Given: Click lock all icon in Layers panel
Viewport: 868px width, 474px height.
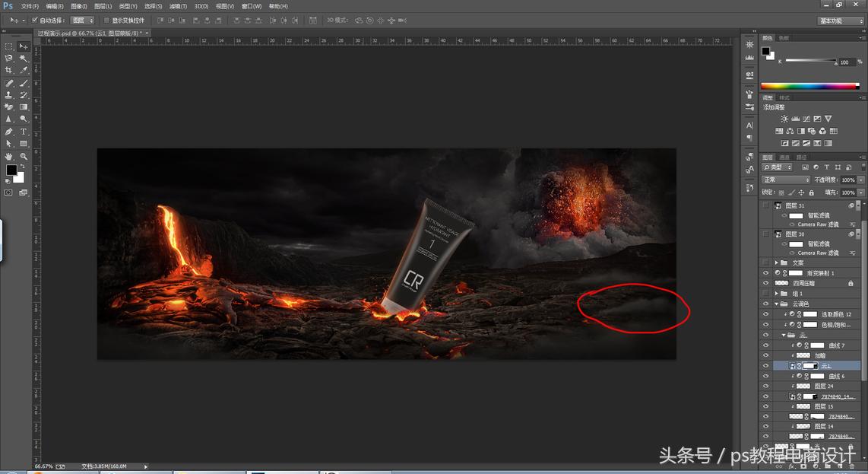Looking at the screenshot, I should tap(811, 192).
